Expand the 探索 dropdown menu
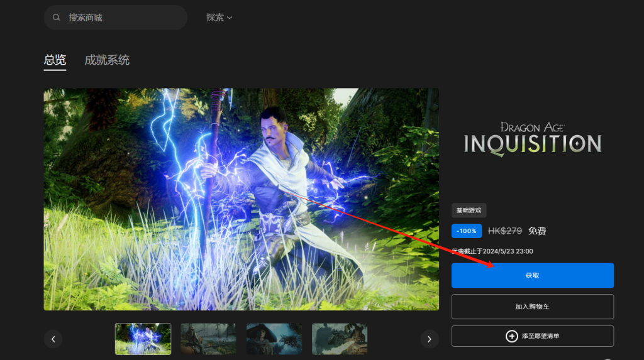Screen dimensions: 644x360 (219, 17)
